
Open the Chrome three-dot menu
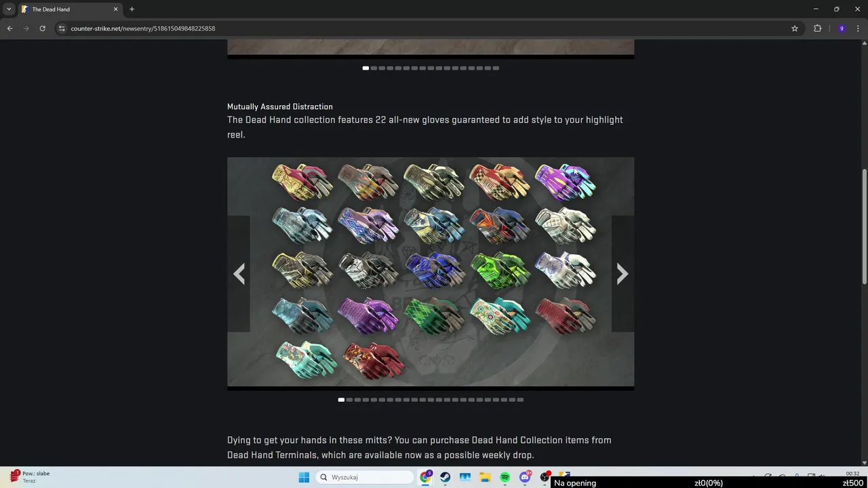[x=858, y=28]
